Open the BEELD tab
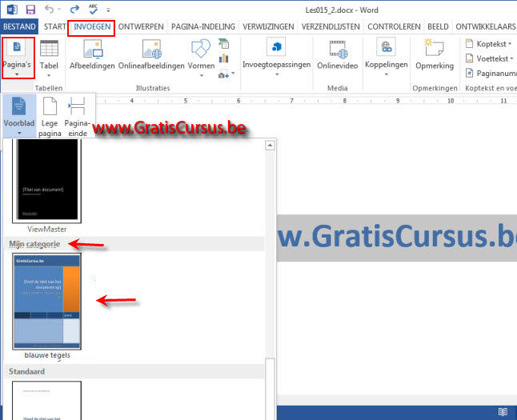517x420 pixels. (438, 26)
